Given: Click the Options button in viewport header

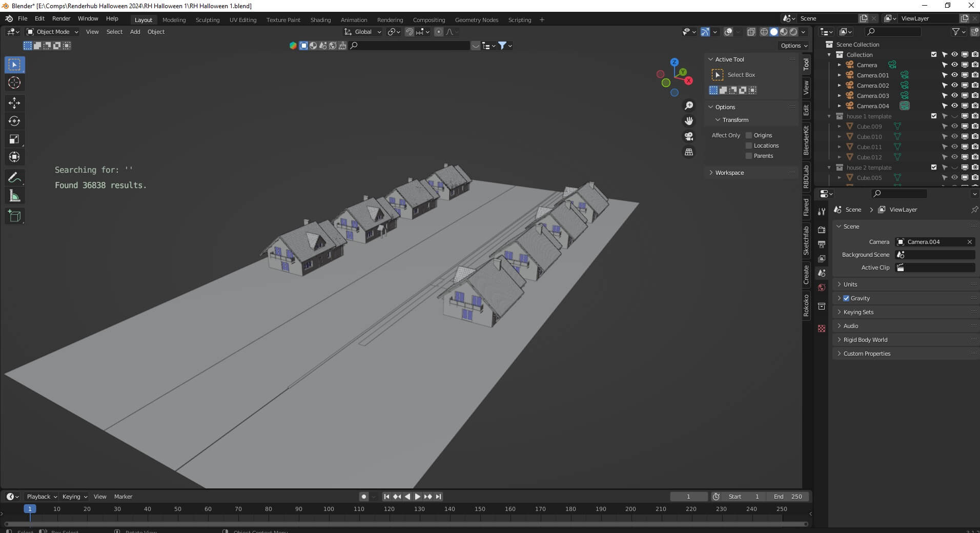Looking at the screenshot, I should [x=793, y=46].
